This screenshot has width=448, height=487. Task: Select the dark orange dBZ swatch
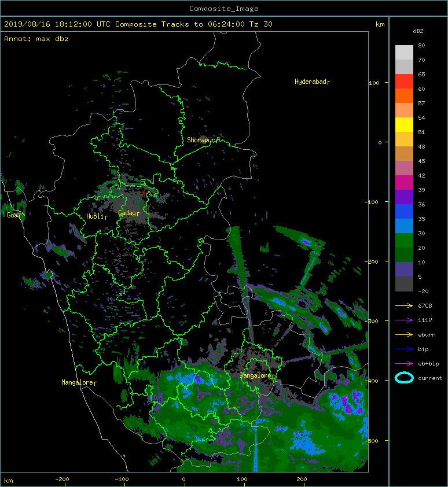404,95
